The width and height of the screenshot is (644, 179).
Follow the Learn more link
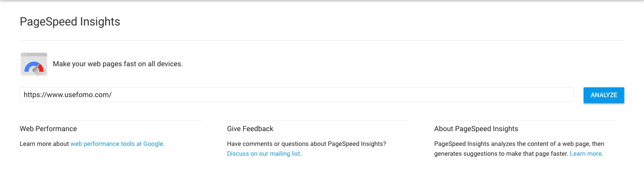click(x=586, y=153)
